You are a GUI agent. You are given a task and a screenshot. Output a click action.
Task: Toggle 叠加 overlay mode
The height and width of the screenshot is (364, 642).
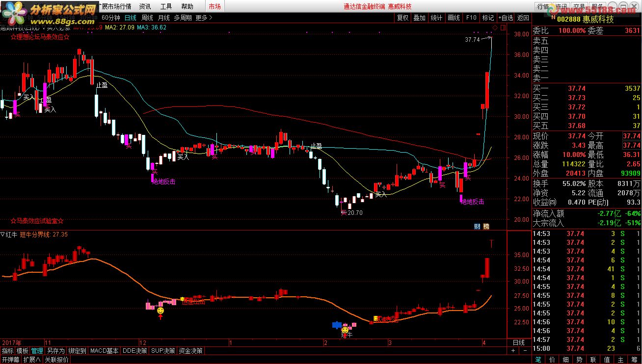(419, 18)
